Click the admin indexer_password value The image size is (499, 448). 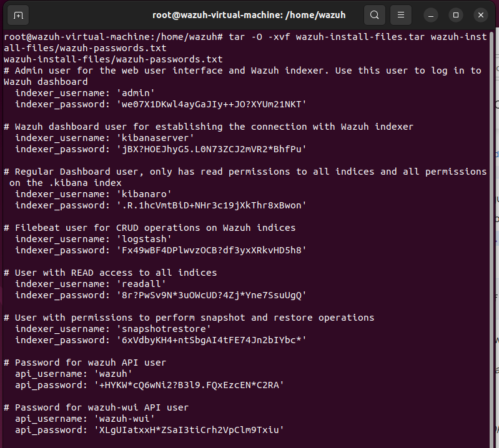[211, 104]
